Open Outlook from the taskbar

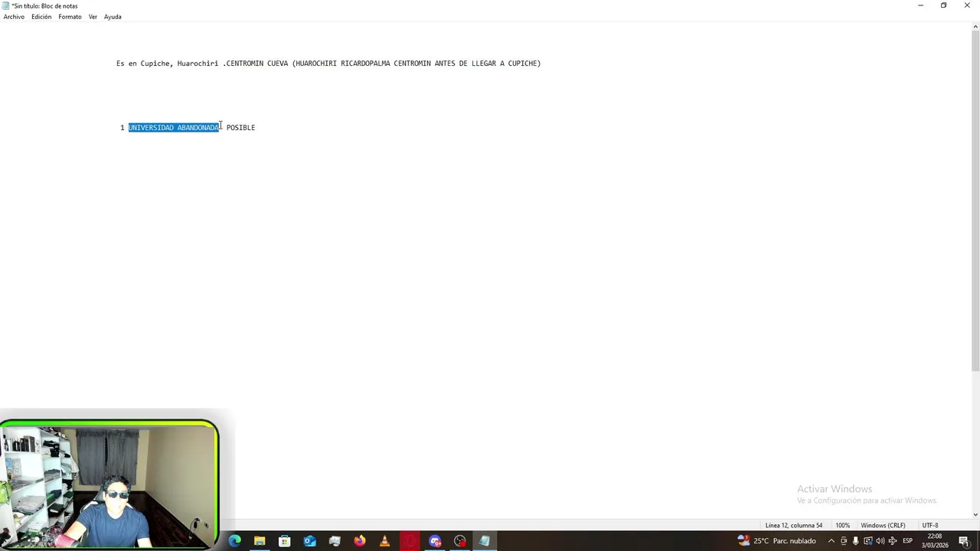point(309,541)
